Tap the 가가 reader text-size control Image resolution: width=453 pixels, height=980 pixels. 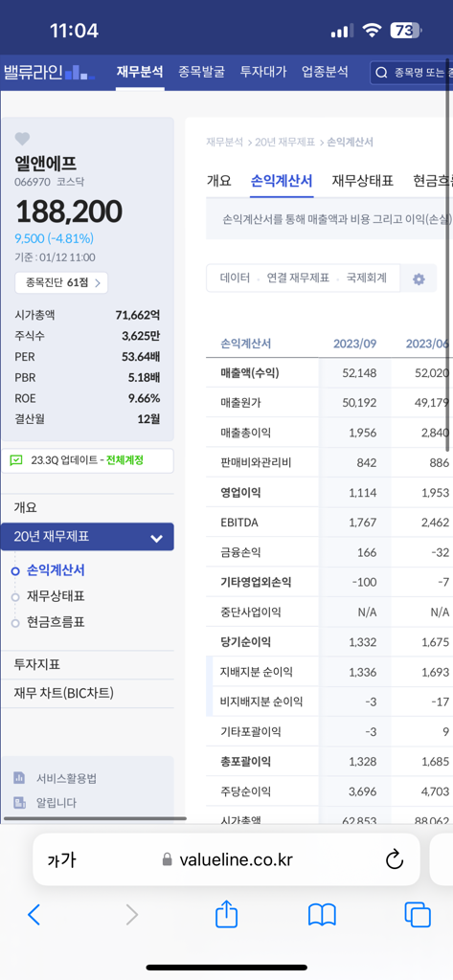pos(61,860)
